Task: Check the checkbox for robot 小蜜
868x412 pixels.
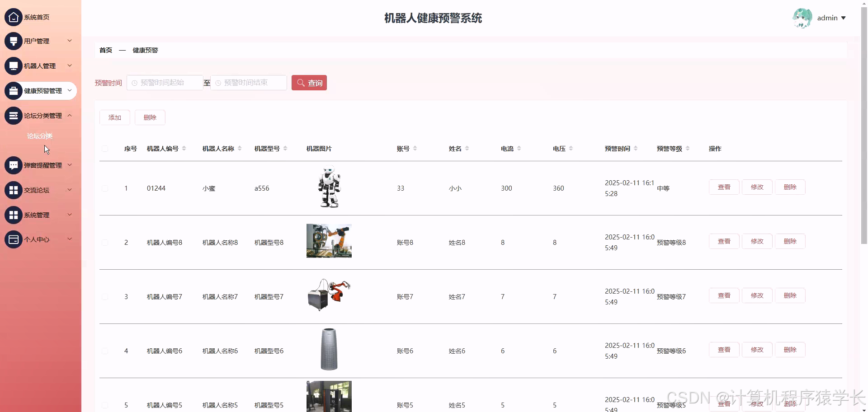Action: point(105,188)
